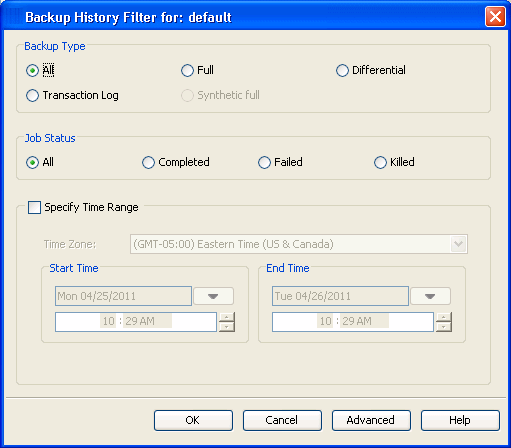The width and height of the screenshot is (511, 448).
Task: Select All under Backup Type
Action: tap(32, 70)
